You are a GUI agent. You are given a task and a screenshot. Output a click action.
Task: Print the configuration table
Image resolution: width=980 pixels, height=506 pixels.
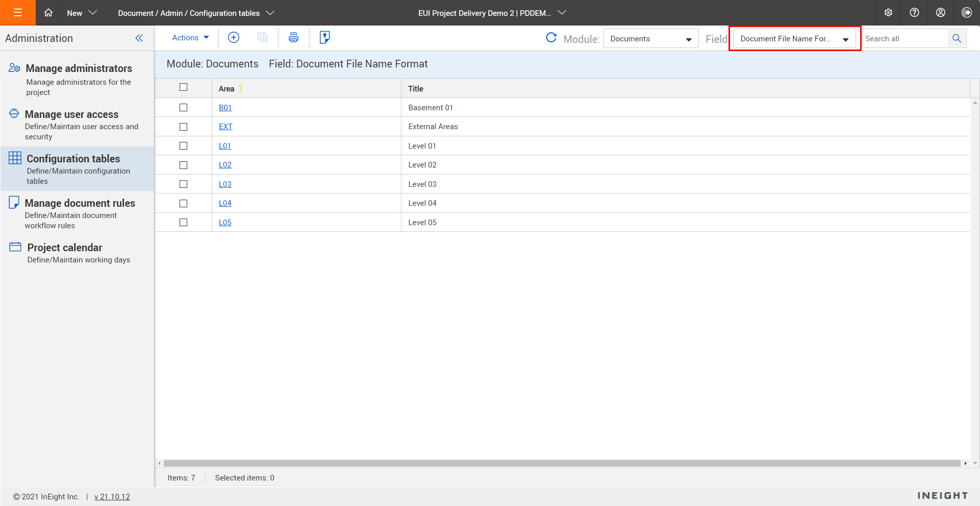click(x=293, y=37)
